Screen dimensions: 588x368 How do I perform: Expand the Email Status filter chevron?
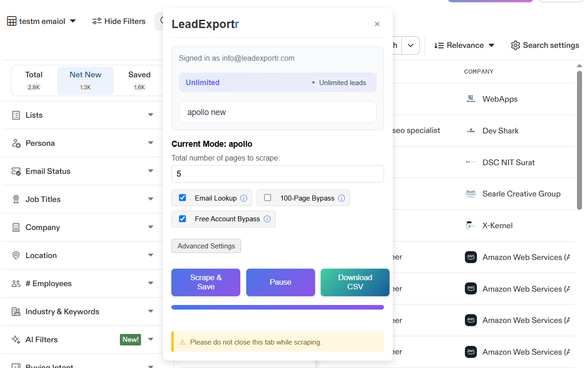point(151,171)
